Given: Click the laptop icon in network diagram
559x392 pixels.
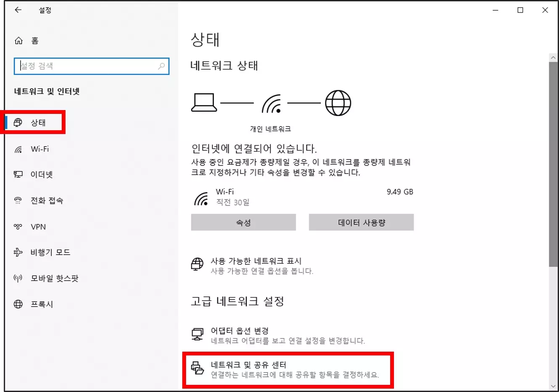Looking at the screenshot, I should click(x=204, y=103).
